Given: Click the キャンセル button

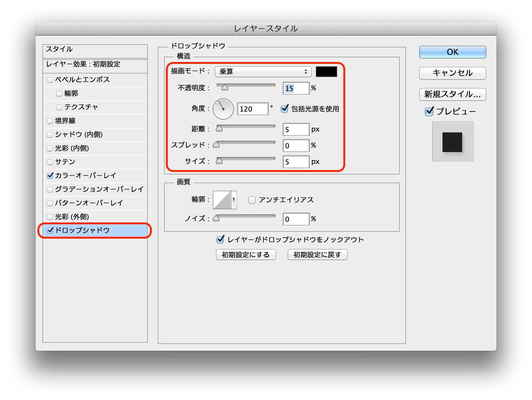Looking at the screenshot, I should pos(452,73).
